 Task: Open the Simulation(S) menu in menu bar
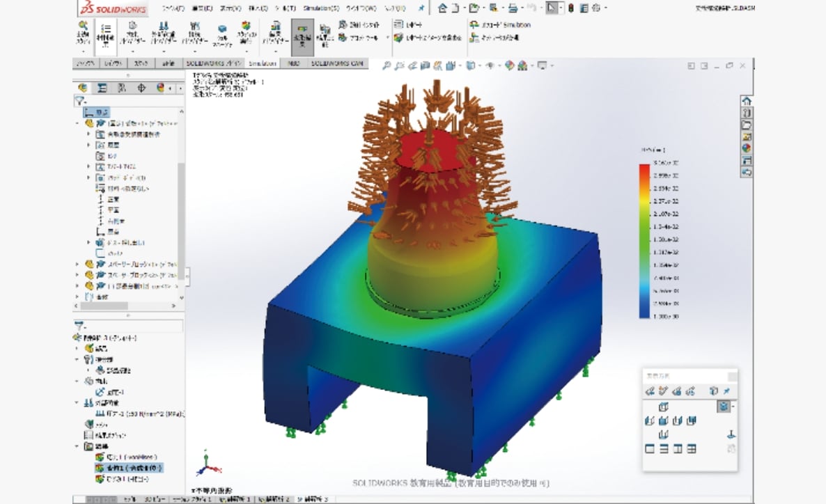(x=321, y=8)
